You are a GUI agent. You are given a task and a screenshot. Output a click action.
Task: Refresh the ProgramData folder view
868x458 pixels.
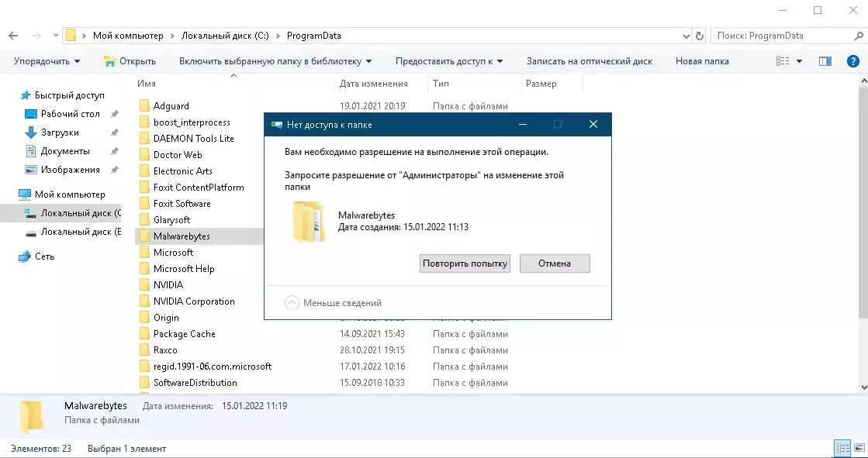700,36
